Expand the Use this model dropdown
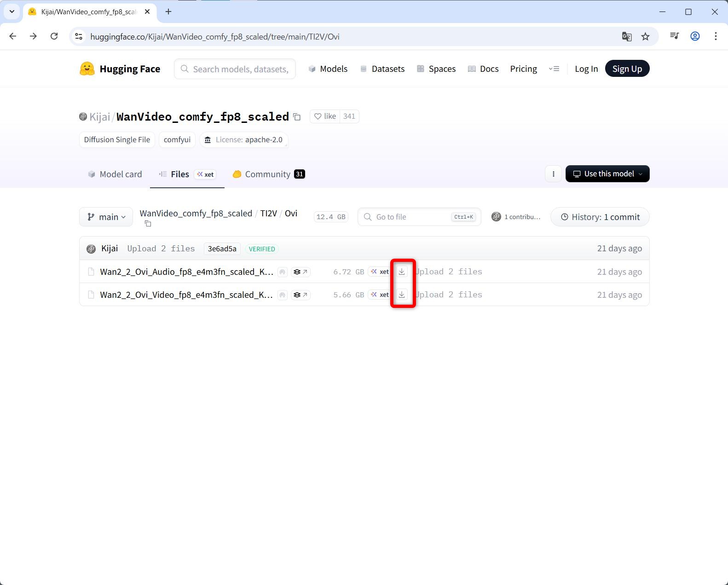 pyautogui.click(x=607, y=174)
